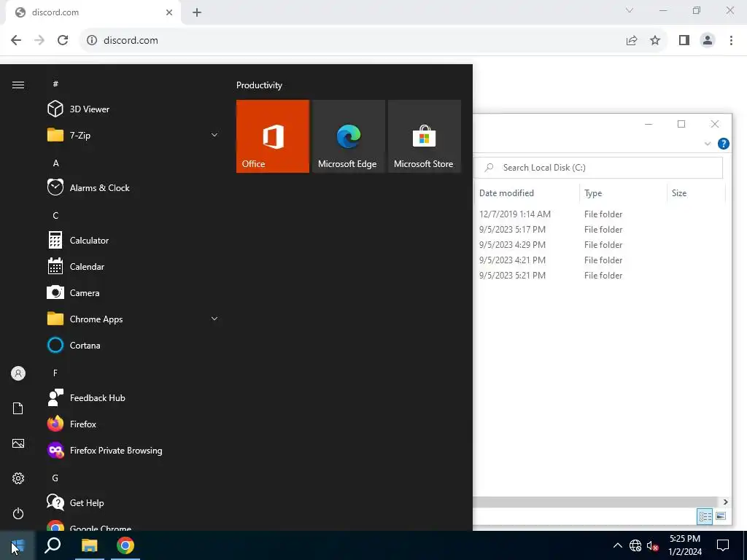Screen dimensions: 747x560
Task: Switch to File Explorer on the taskbar
Action: [89, 545]
